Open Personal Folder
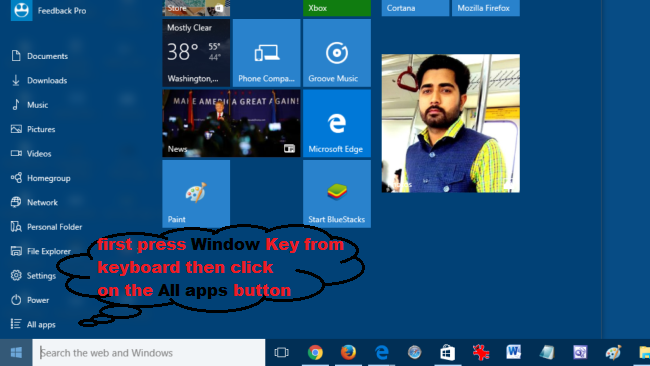The image size is (650, 366). pos(46,227)
